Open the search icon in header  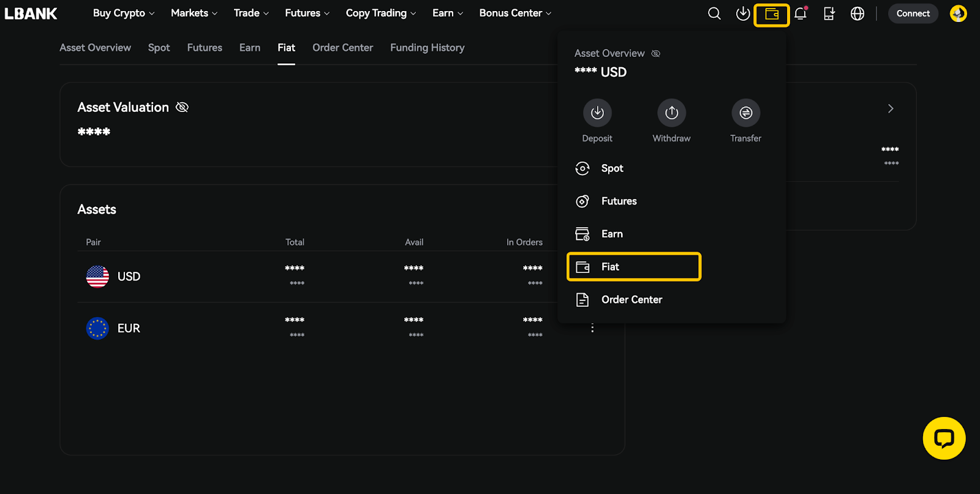[714, 13]
